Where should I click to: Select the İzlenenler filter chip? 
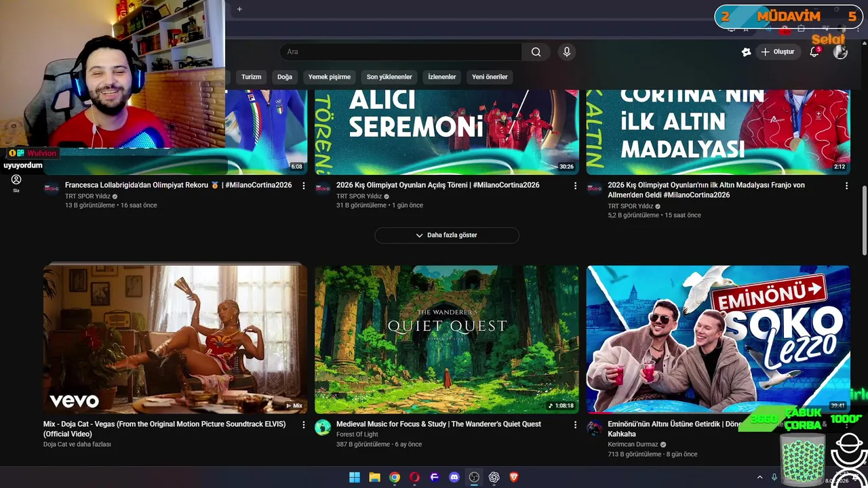442,77
